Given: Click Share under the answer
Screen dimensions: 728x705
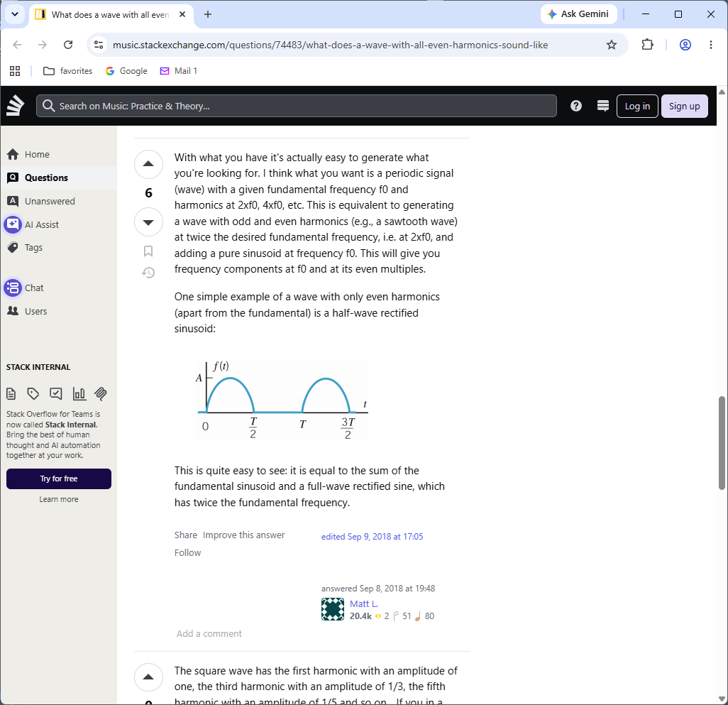Looking at the screenshot, I should click(186, 535).
